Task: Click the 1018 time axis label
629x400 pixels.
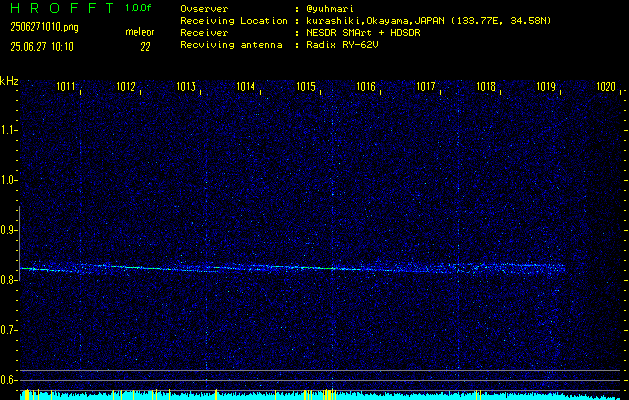Action: (x=486, y=86)
